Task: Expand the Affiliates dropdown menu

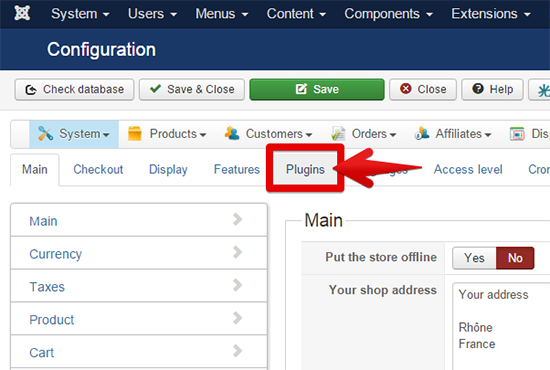Action: click(453, 134)
